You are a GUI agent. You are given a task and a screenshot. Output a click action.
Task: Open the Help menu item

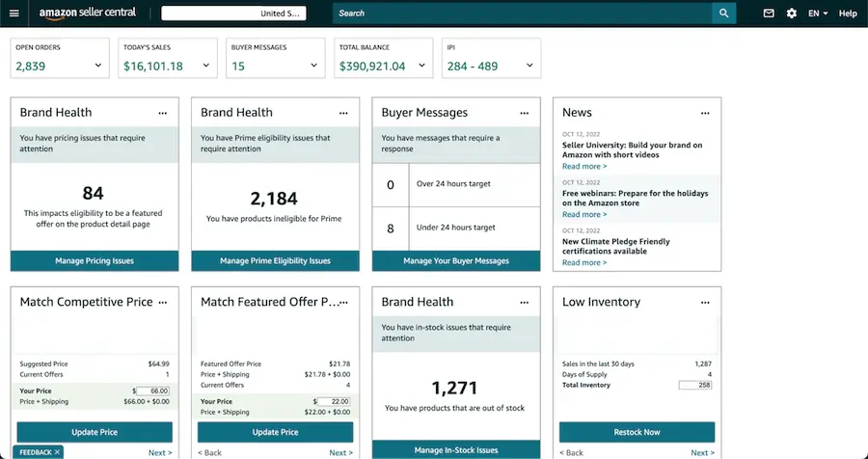848,13
